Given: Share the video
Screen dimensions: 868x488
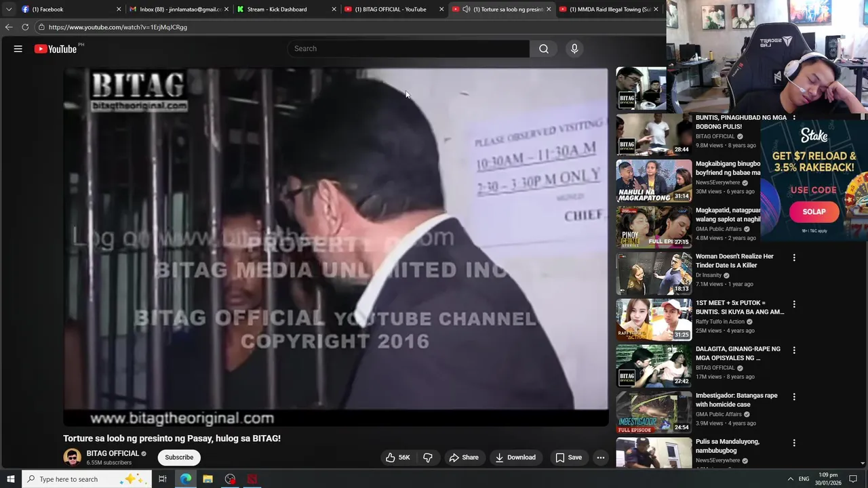Looking at the screenshot, I should pos(464,457).
